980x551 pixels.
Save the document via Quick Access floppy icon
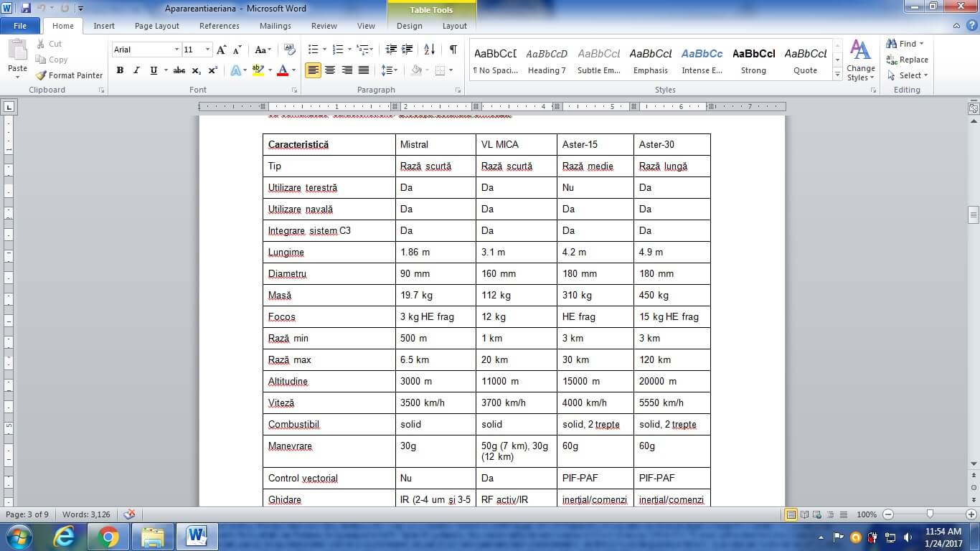26,9
